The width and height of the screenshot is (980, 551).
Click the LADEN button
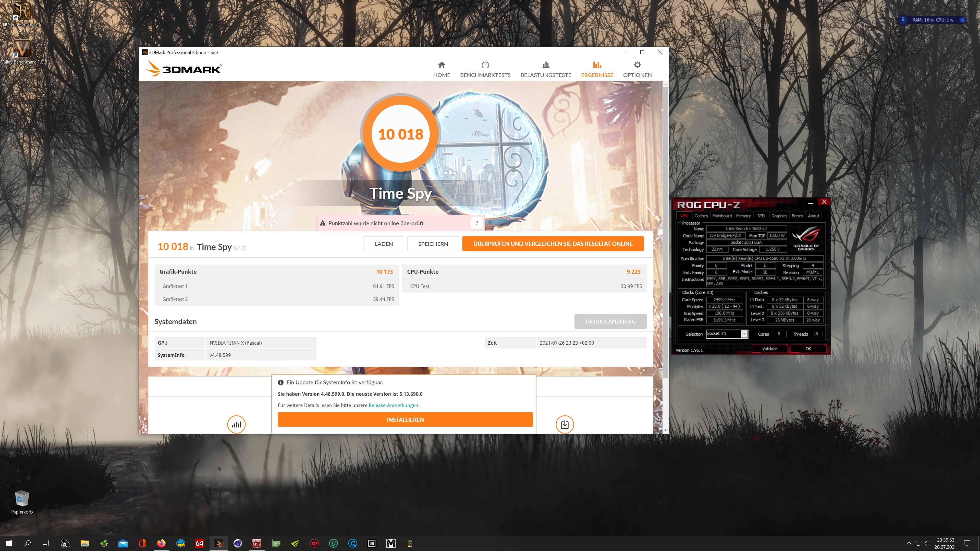(384, 244)
